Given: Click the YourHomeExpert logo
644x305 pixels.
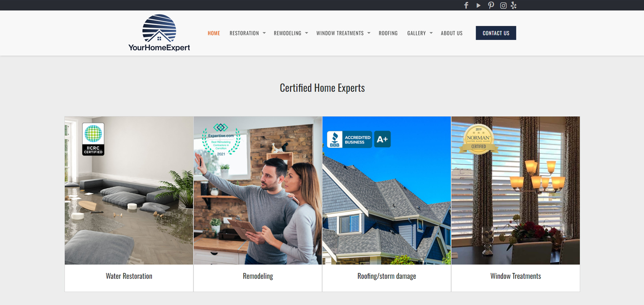Looking at the screenshot, I should click(x=159, y=33).
